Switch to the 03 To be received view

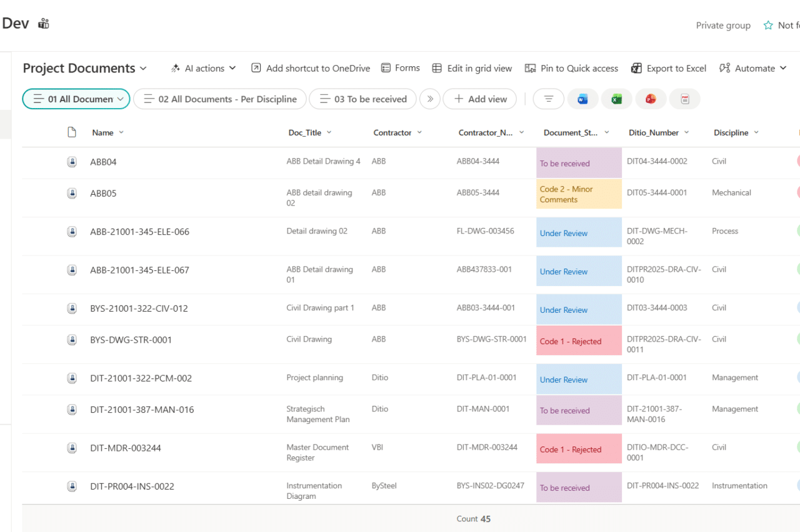tap(362, 99)
